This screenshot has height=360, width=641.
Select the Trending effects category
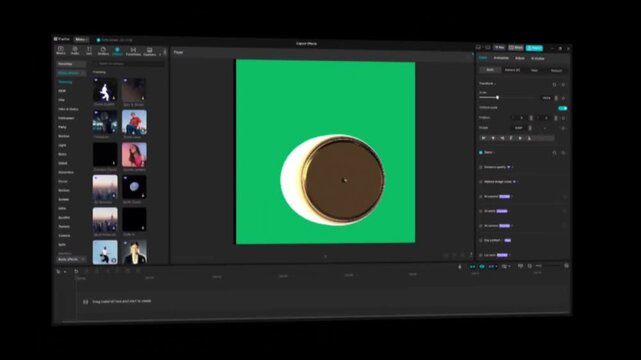(x=65, y=82)
